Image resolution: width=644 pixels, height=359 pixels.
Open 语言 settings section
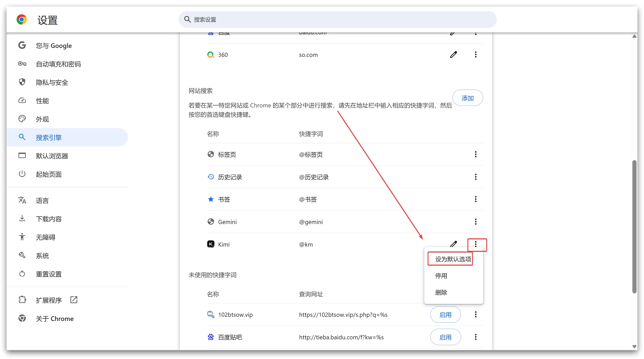click(67, 200)
